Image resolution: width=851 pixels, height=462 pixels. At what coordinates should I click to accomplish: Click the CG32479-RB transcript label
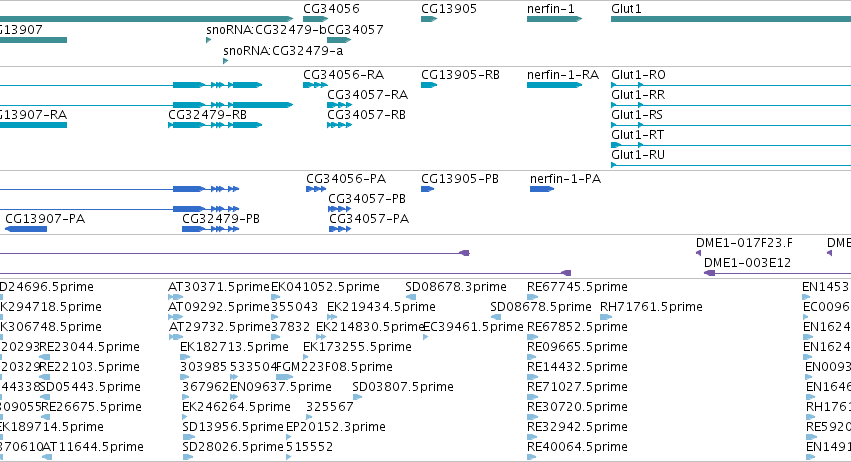coord(207,115)
